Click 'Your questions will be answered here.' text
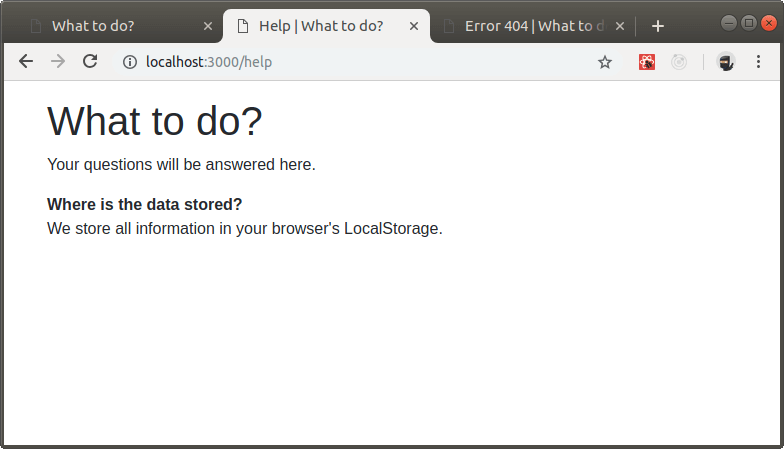This screenshot has width=784, height=449. (x=181, y=164)
